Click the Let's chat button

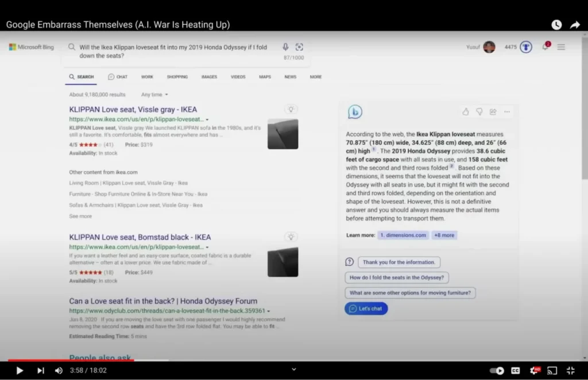pos(366,309)
